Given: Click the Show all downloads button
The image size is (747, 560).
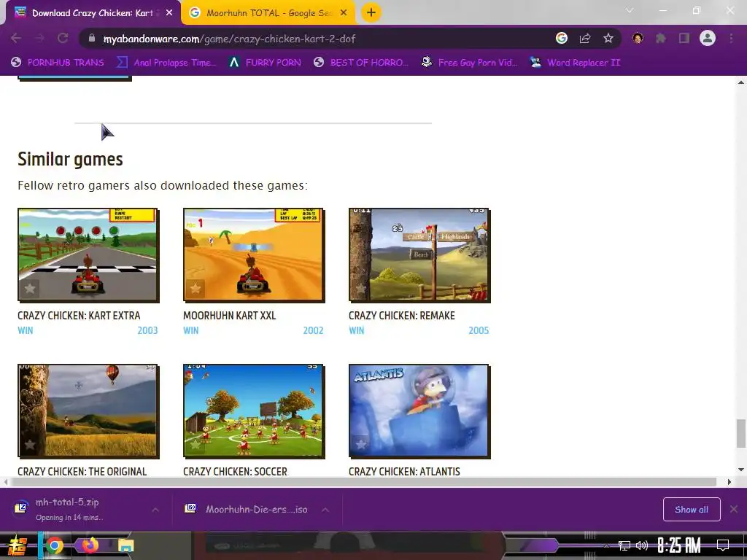Looking at the screenshot, I should (692, 510).
